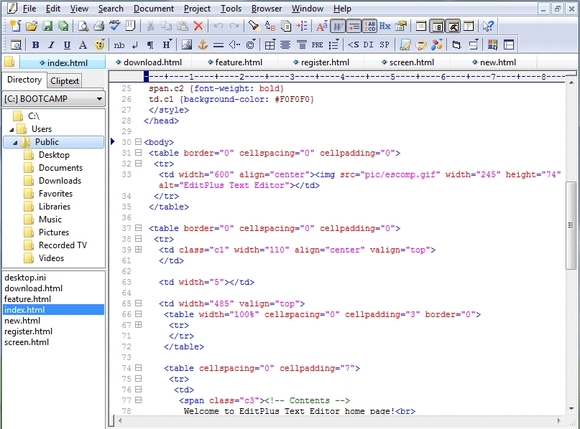The width and height of the screenshot is (580, 429).
Task: Collapse the table fold at line 37
Action: (138, 228)
